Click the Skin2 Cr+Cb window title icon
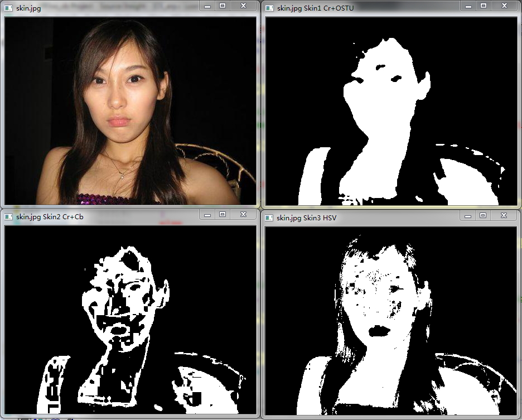This screenshot has width=522, height=420. click(x=8, y=217)
